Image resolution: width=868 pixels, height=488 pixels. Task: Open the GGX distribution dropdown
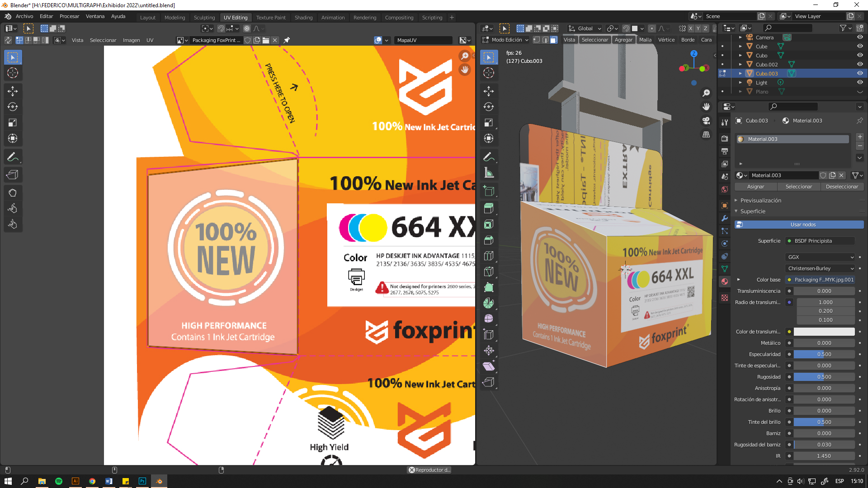820,257
